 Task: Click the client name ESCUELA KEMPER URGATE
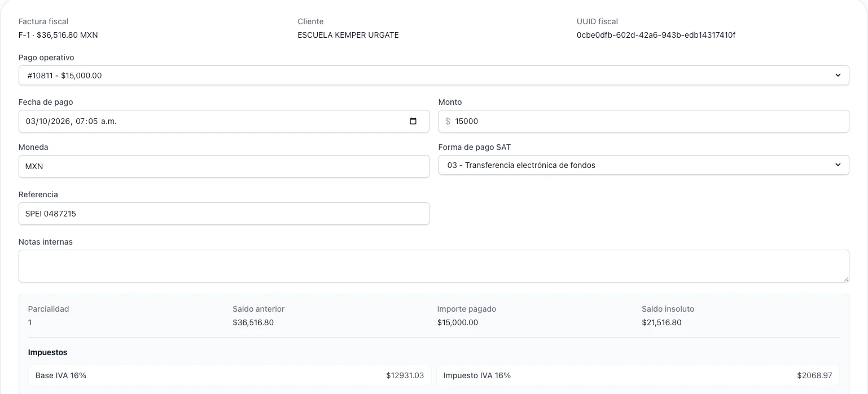coord(348,35)
